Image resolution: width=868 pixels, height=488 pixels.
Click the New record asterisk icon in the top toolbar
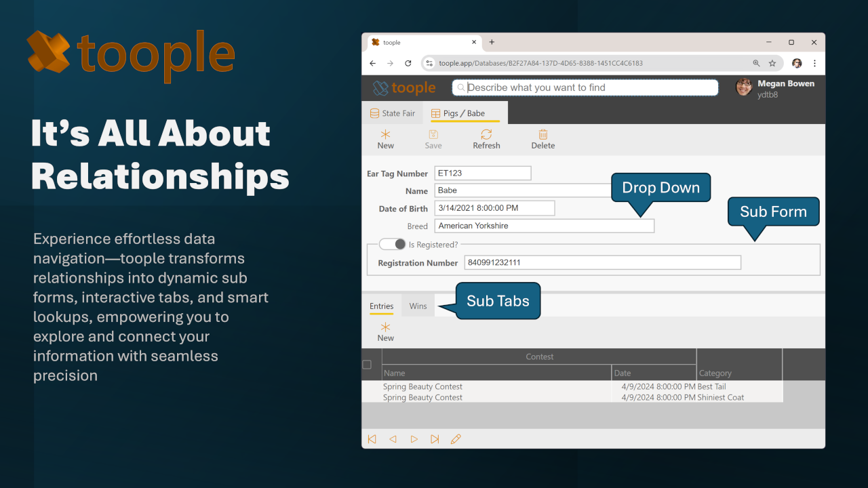pyautogui.click(x=385, y=134)
